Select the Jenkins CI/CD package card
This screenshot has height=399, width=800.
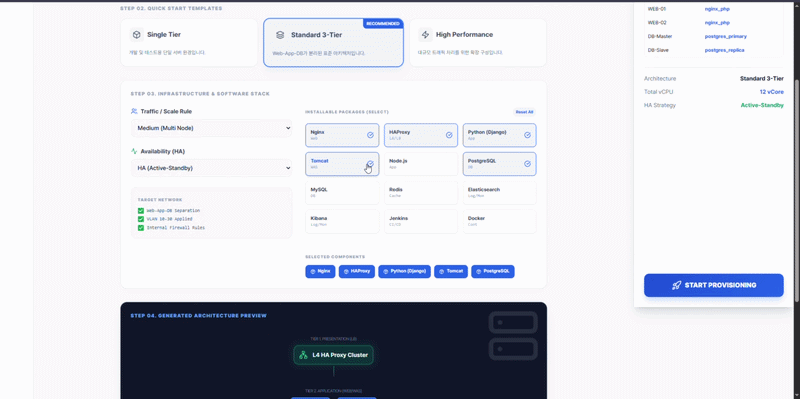[x=421, y=221]
